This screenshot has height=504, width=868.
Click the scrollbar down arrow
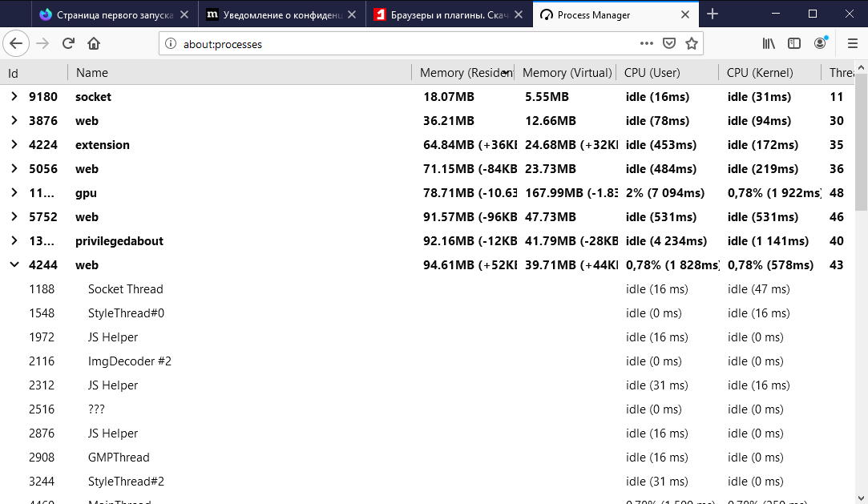point(861,498)
